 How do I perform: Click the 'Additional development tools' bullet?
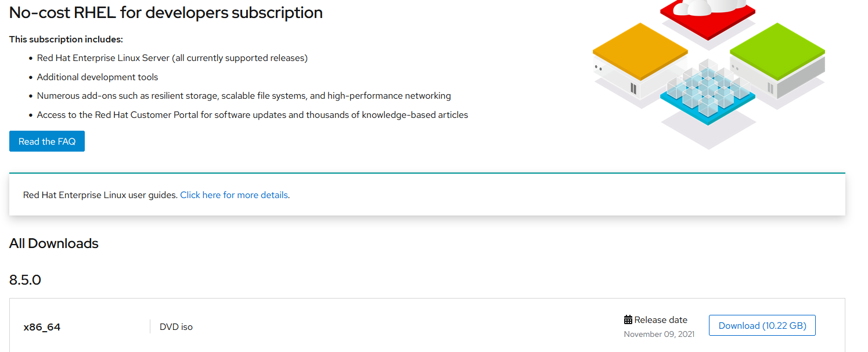point(98,77)
